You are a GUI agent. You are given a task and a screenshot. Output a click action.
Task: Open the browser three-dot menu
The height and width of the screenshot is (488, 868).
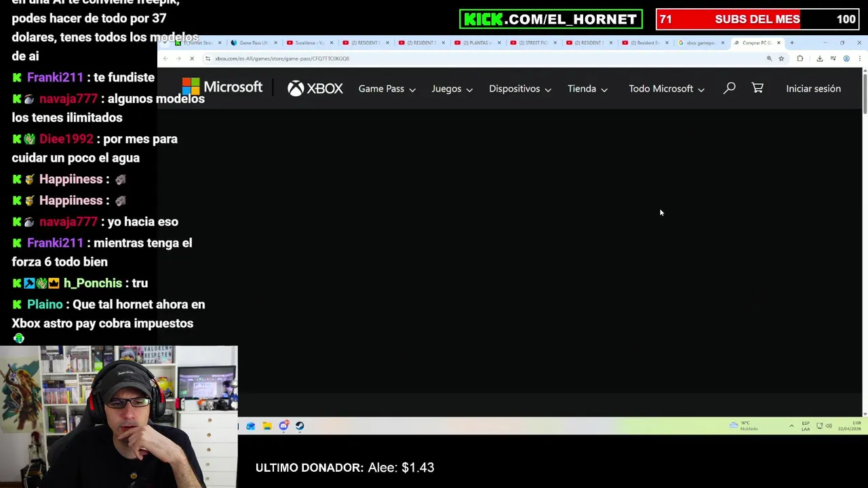point(859,58)
